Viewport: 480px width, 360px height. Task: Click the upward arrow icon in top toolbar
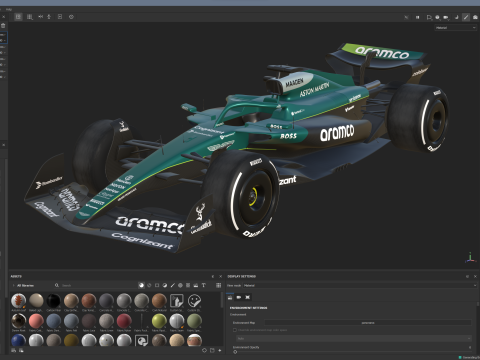click(x=49, y=16)
